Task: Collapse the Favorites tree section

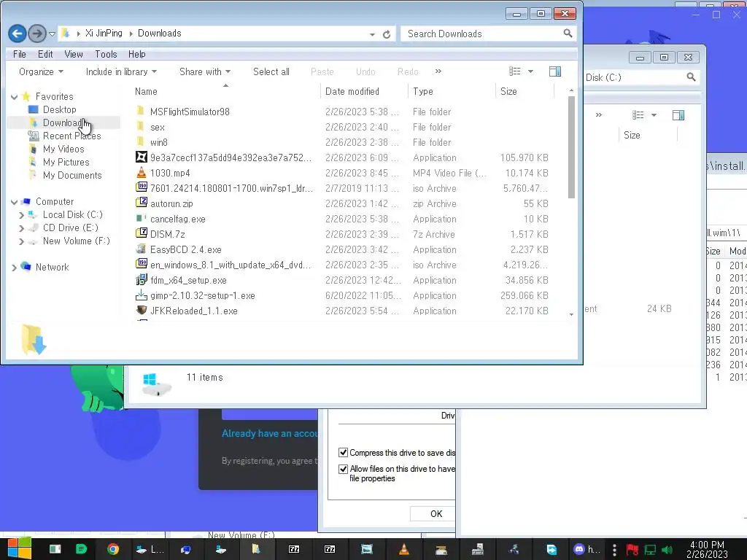Action: pos(15,97)
